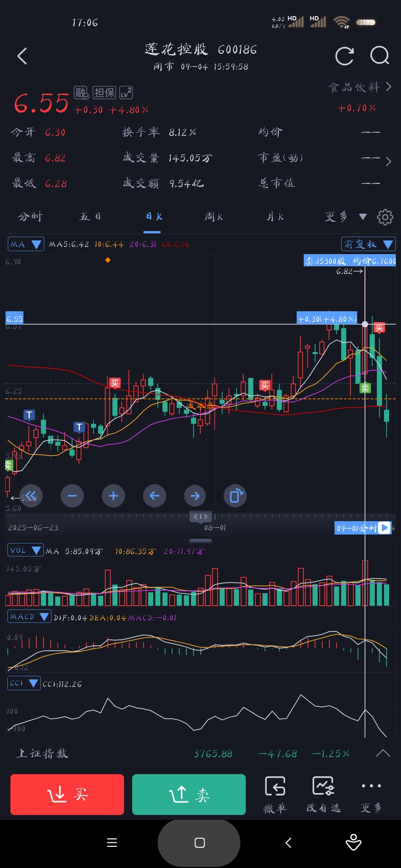The height and width of the screenshot is (868, 401).
Task: Select the 日K tab
Action: point(154,217)
